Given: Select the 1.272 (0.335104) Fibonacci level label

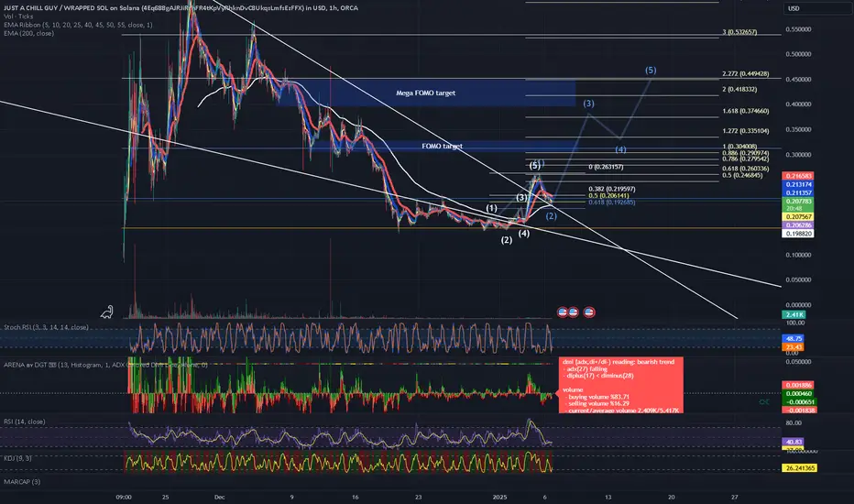Looking at the screenshot, I should pos(746,131).
